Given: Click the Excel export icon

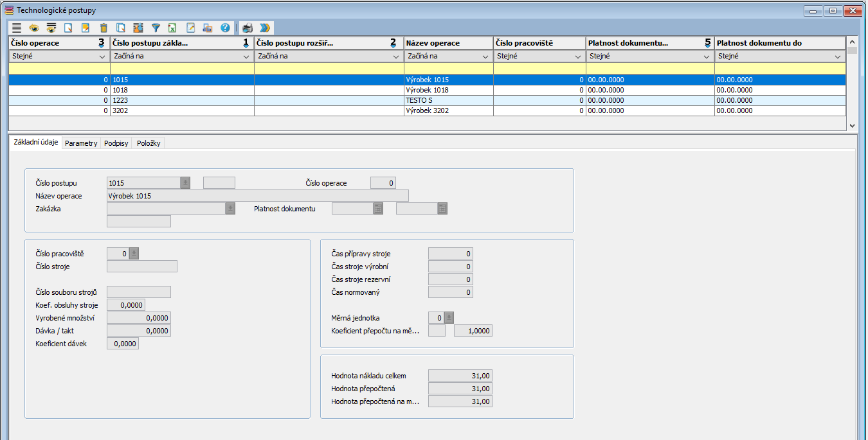Looking at the screenshot, I should (173, 28).
